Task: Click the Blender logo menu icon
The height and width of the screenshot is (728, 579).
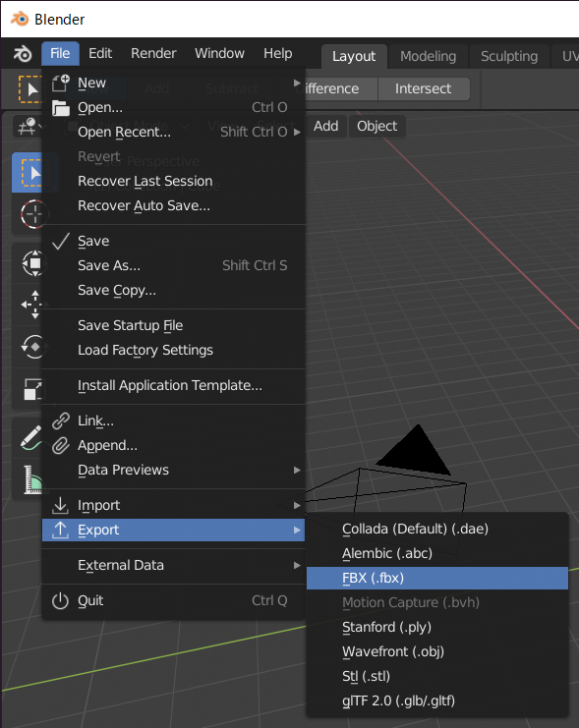Action: point(22,54)
